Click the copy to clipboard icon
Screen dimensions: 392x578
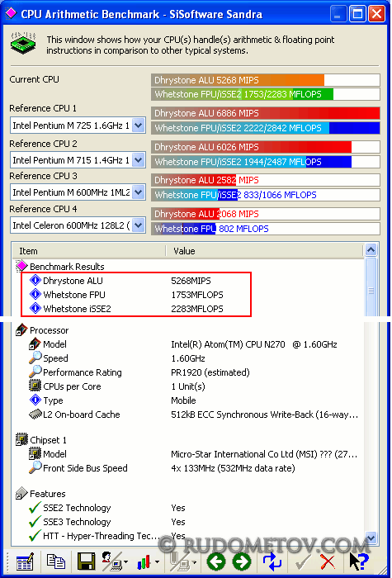[x=56, y=561]
